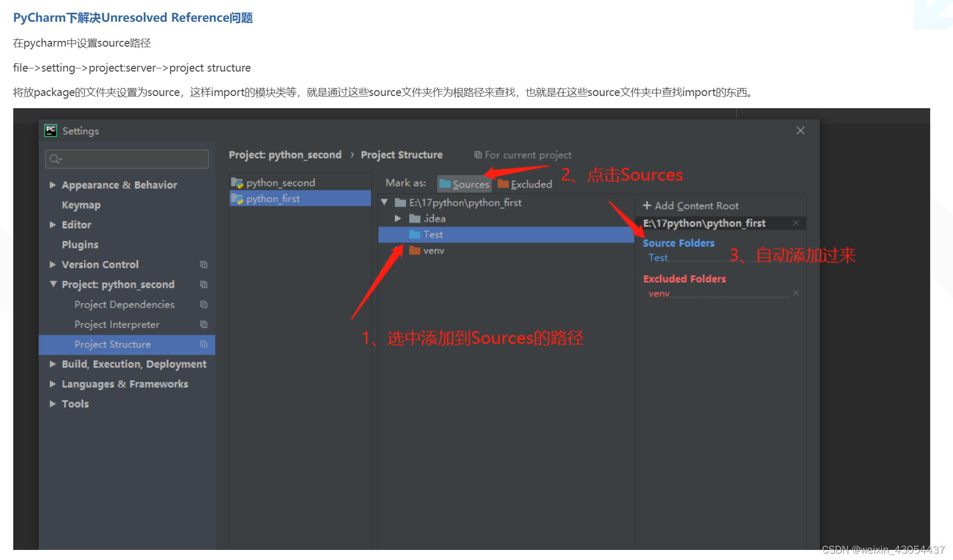
Task: Click the Excluded folder icon in Mark as
Action: point(502,184)
